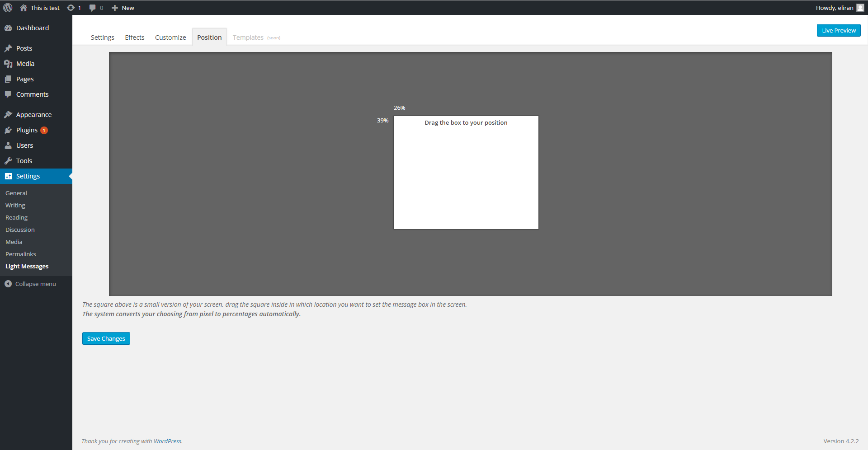This screenshot has height=450, width=868.
Task: Open the WordPress link in footer
Action: (x=167, y=441)
